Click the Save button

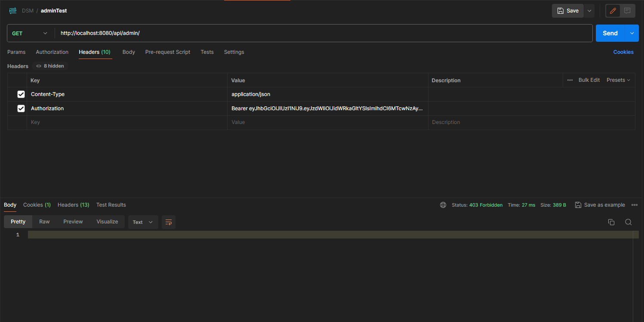(x=568, y=11)
